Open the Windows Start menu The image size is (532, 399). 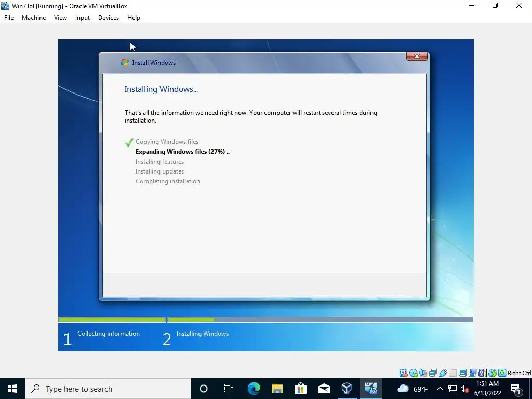[x=12, y=389]
